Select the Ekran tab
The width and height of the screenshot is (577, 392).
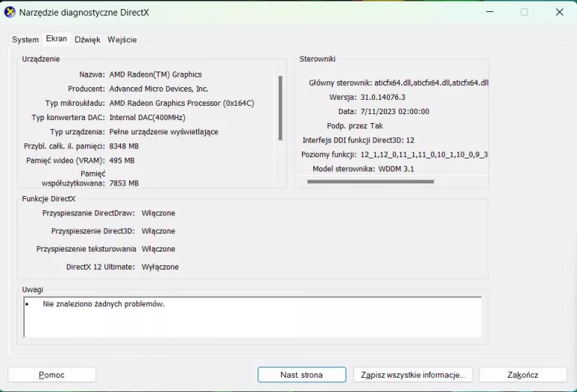point(56,39)
